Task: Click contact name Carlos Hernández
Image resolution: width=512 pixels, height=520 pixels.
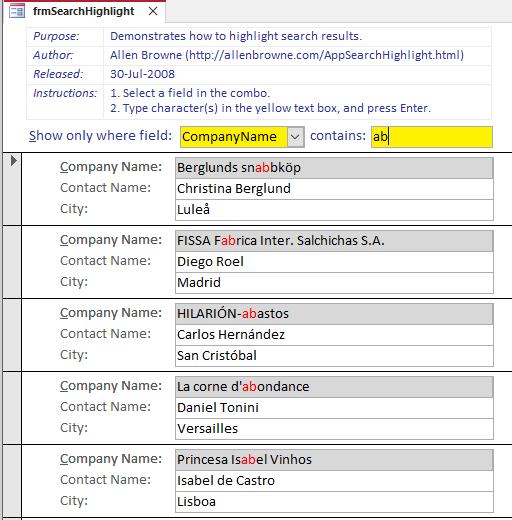Action: [x=334, y=335]
